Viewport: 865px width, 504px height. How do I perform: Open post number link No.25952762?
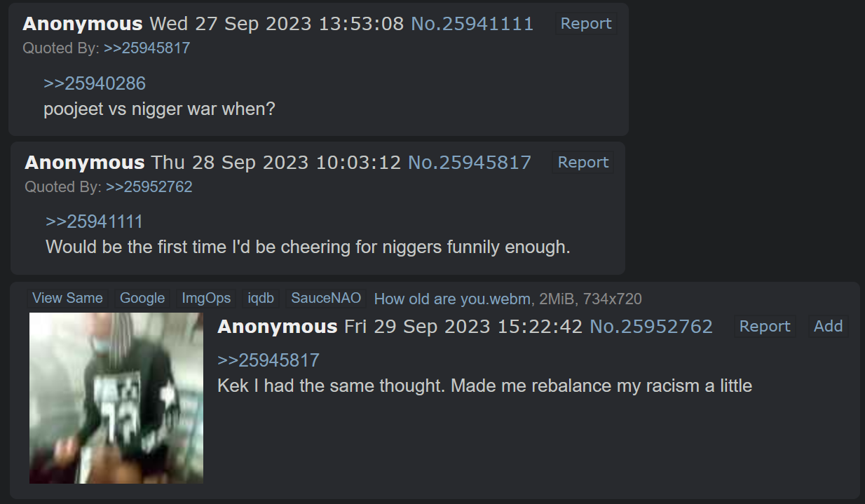tap(651, 326)
